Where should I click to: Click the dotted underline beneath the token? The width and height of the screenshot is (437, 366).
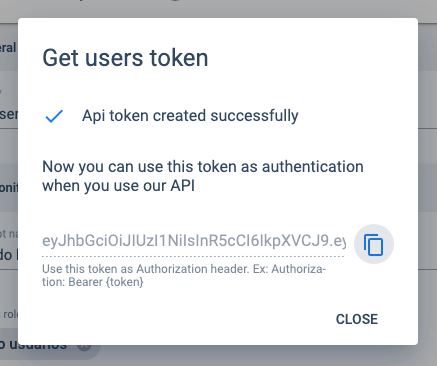tap(193, 257)
